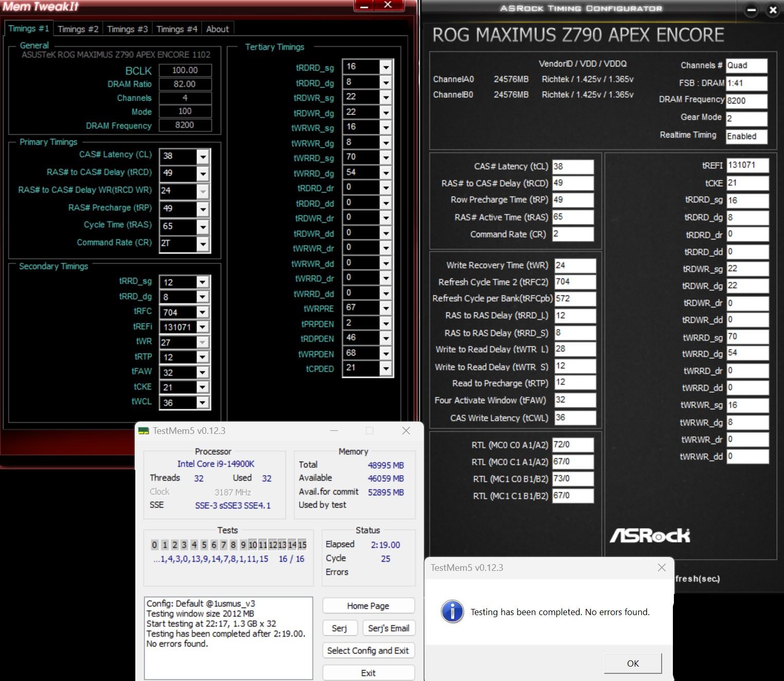Screen dimensions: 784x681
Task: Click Select Config and Exit button
Action: [x=368, y=651]
